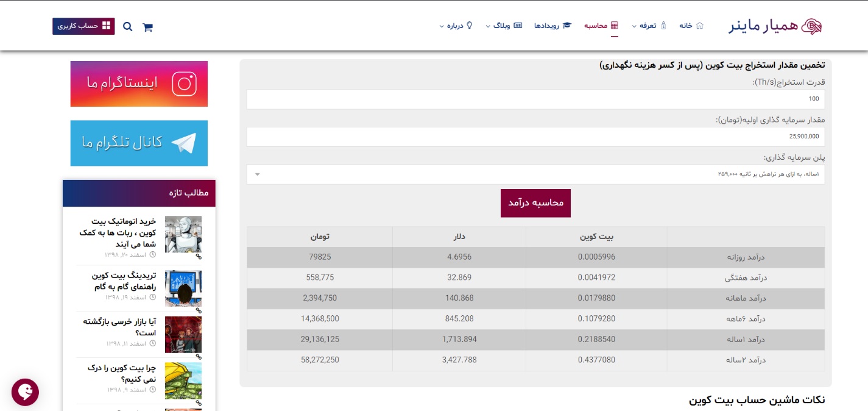Focus the initial investment amount field
The width and height of the screenshot is (868, 411).
(535, 137)
